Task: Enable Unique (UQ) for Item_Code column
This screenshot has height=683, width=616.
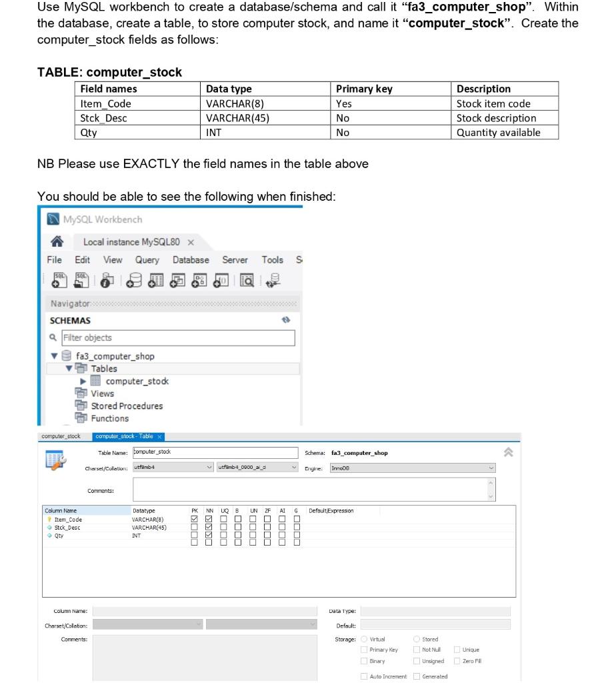Action: (226, 519)
